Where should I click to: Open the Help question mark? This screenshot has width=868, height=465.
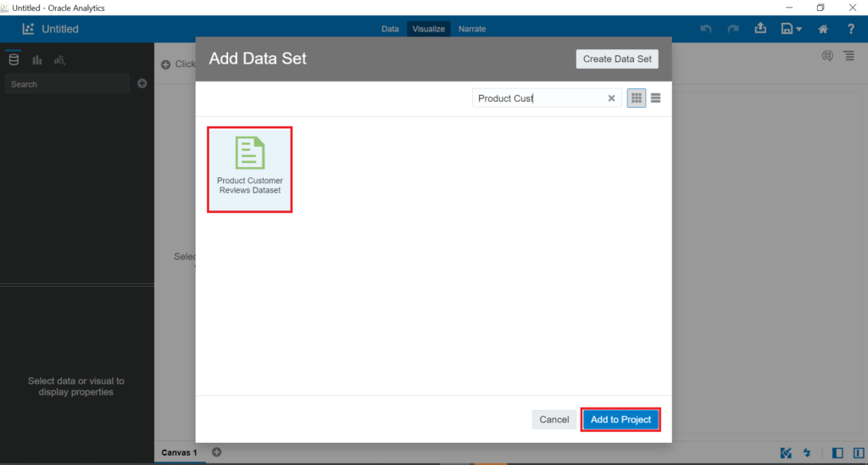pos(851,29)
